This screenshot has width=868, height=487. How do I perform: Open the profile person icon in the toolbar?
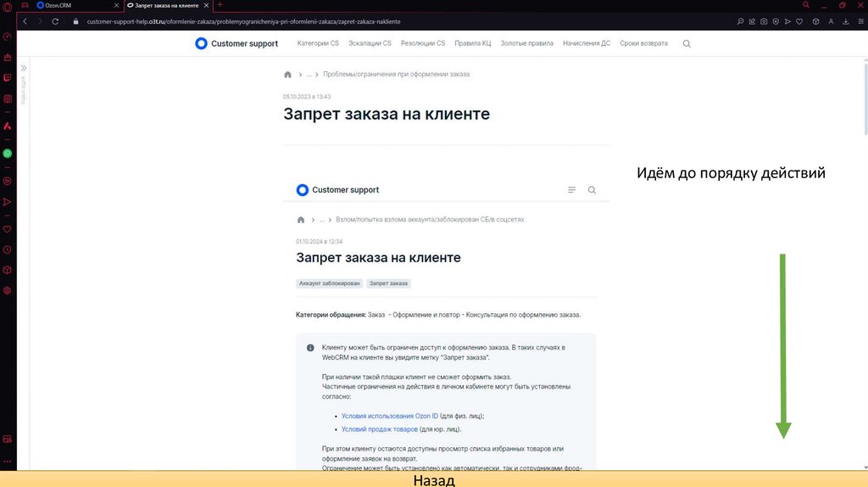[831, 21]
